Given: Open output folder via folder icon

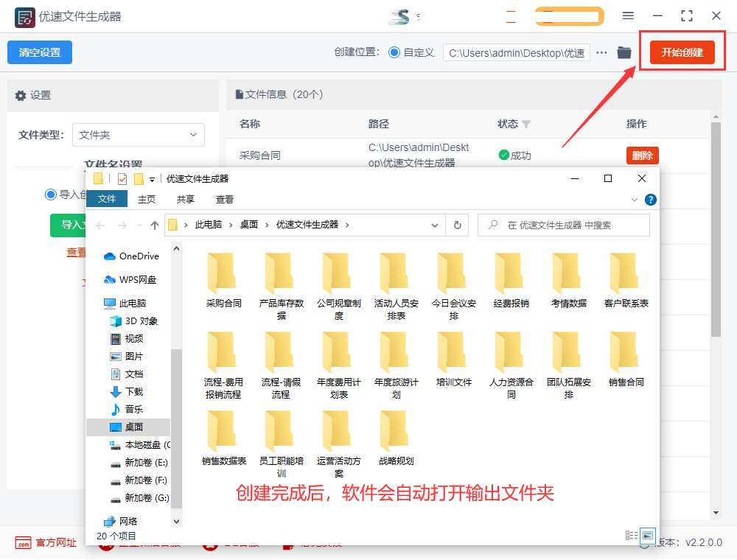Looking at the screenshot, I should (624, 52).
